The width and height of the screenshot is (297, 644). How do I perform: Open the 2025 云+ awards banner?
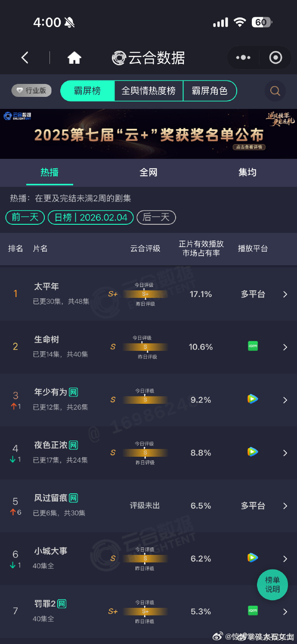(148, 133)
